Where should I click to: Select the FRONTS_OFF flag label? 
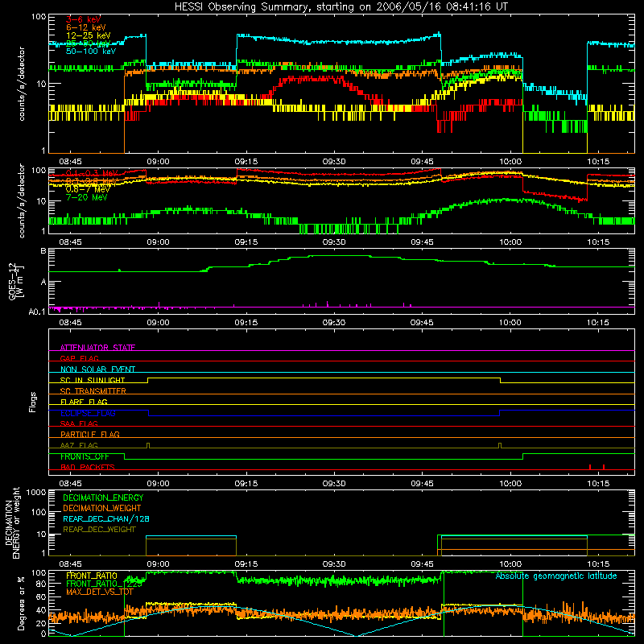pyautogui.click(x=85, y=456)
